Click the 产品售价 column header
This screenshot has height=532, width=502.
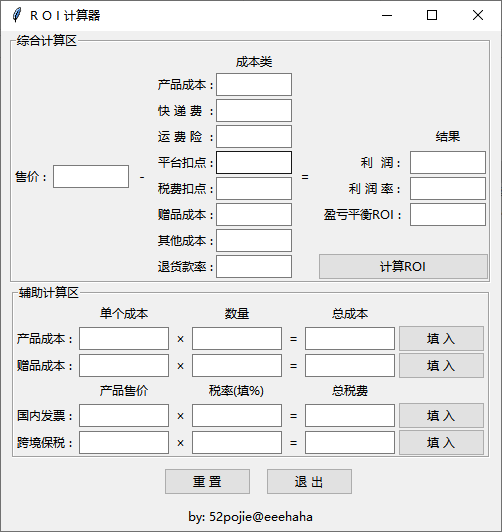(124, 391)
